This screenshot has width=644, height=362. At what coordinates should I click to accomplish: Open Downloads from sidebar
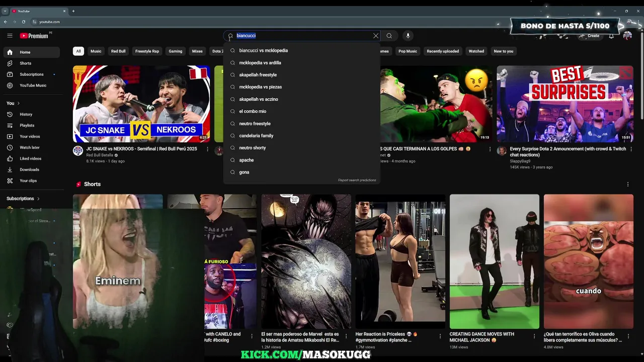pyautogui.click(x=31, y=169)
